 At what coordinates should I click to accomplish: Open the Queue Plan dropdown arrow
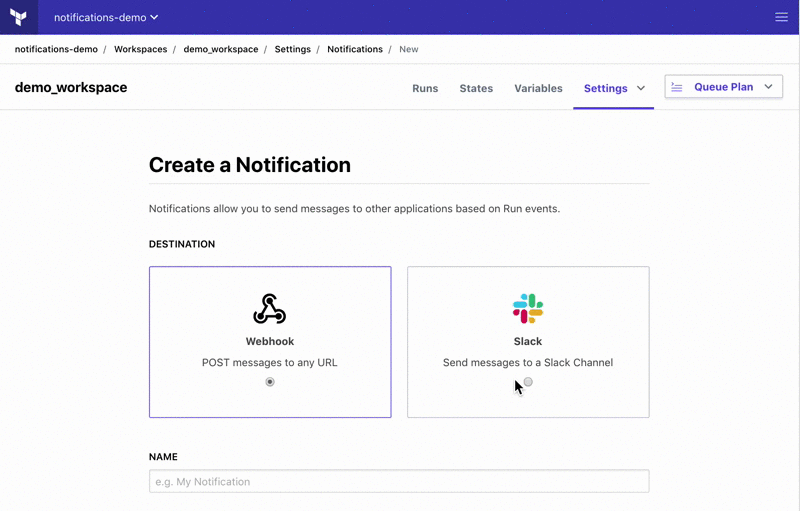pyautogui.click(x=768, y=87)
